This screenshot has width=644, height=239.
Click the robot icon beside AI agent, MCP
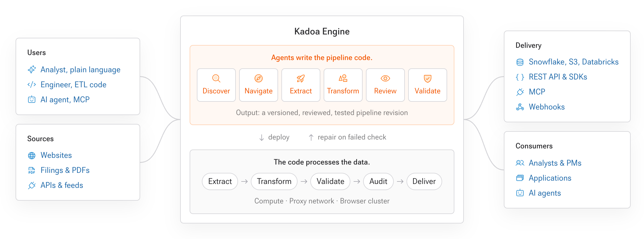tap(32, 99)
